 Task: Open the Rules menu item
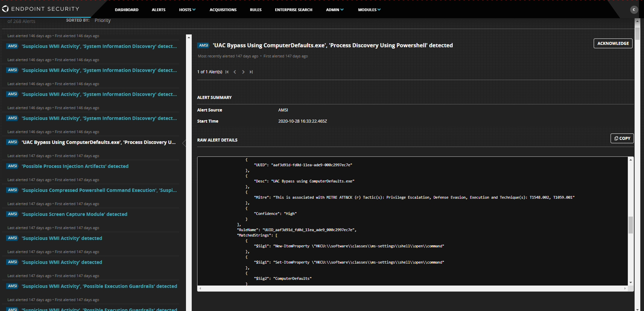click(255, 10)
